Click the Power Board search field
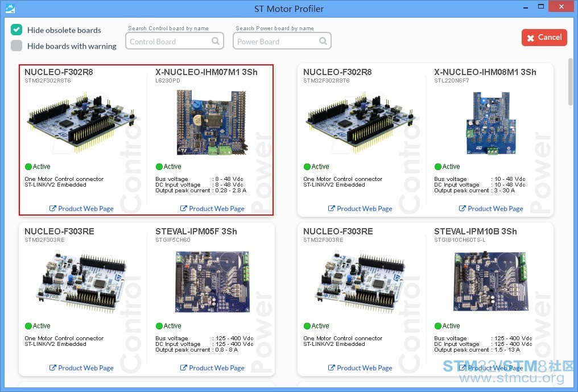 tap(282, 41)
